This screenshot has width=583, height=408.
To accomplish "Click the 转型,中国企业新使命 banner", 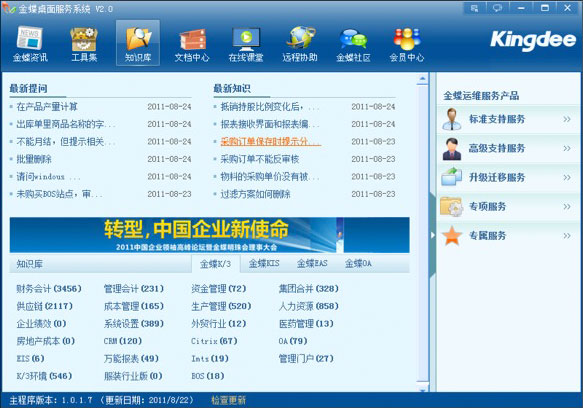I will [210, 235].
